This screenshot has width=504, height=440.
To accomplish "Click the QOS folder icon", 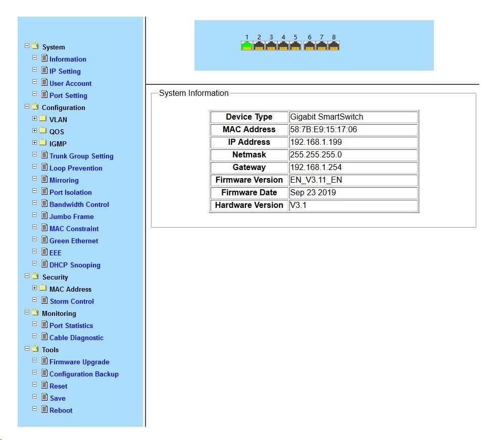I will tap(43, 130).
